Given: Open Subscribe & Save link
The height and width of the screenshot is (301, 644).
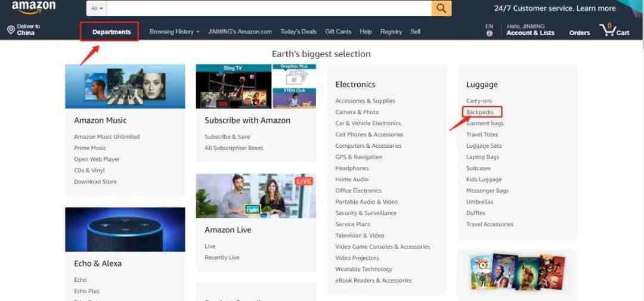Looking at the screenshot, I should click(227, 136).
